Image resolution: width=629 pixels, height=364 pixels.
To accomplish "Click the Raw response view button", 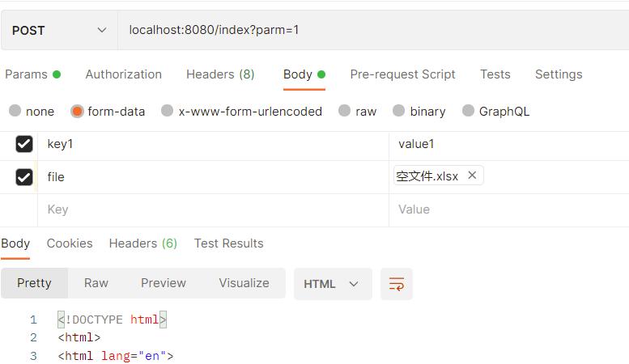I will pos(96,283).
